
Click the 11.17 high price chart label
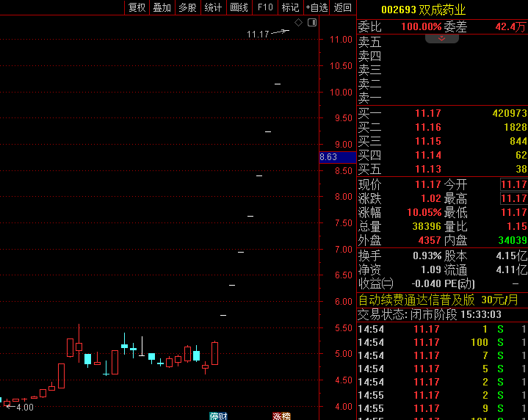[258, 35]
